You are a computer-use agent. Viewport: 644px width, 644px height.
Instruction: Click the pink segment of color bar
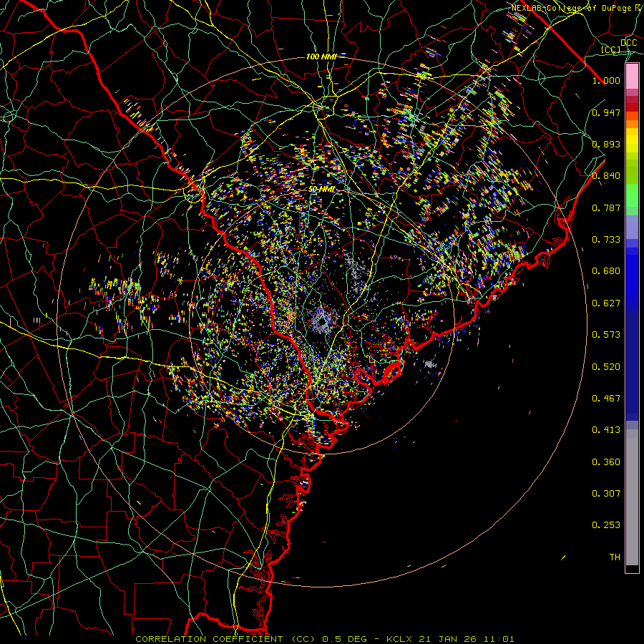click(x=632, y=76)
